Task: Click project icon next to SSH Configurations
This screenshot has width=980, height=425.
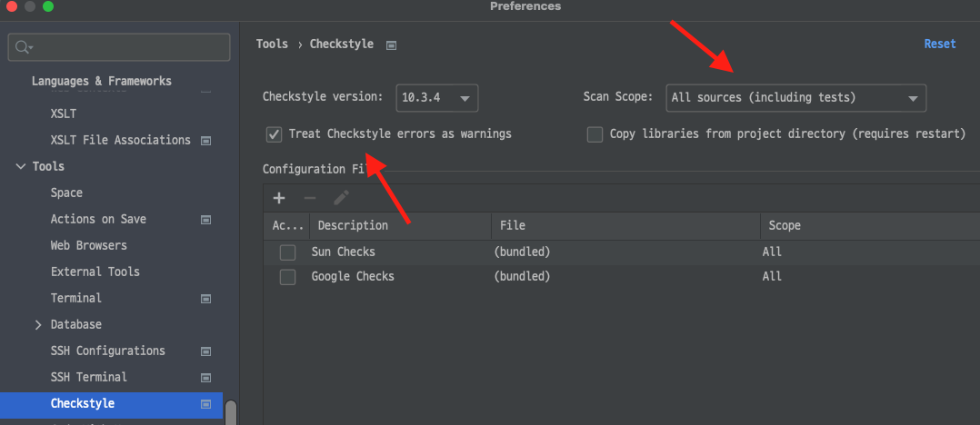Action: [205, 351]
